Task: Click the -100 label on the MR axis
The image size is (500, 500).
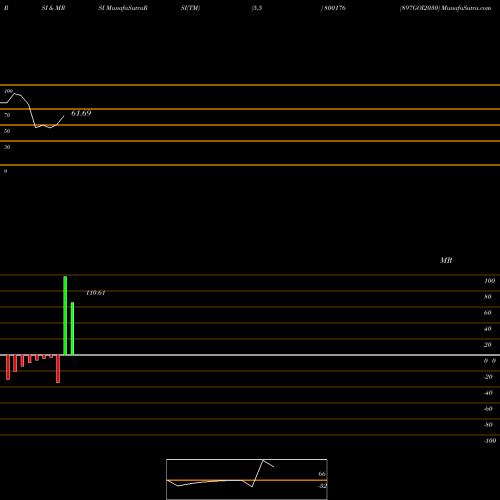Action: pos(490,441)
